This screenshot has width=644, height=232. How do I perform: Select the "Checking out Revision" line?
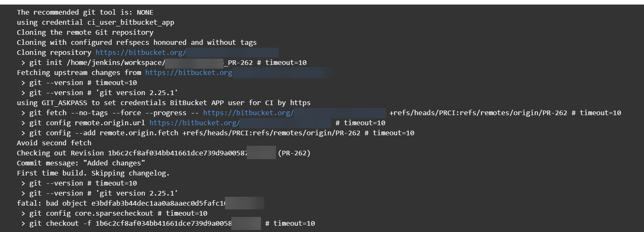pos(164,153)
